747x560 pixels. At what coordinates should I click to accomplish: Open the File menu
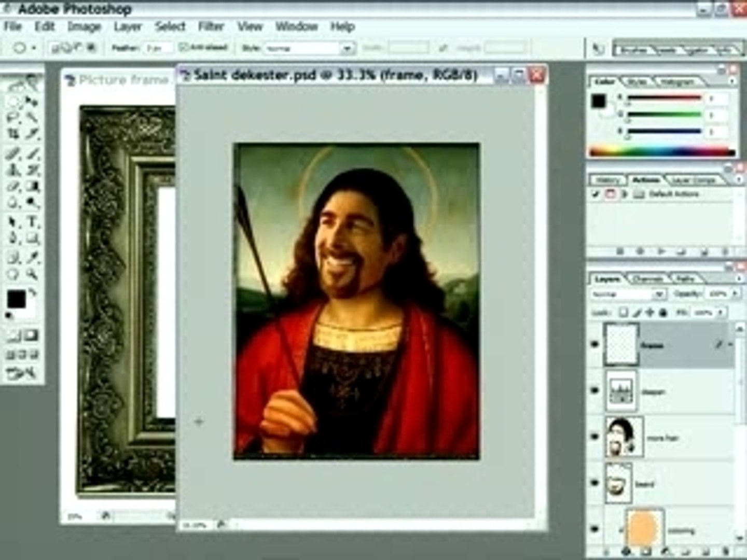click(13, 26)
